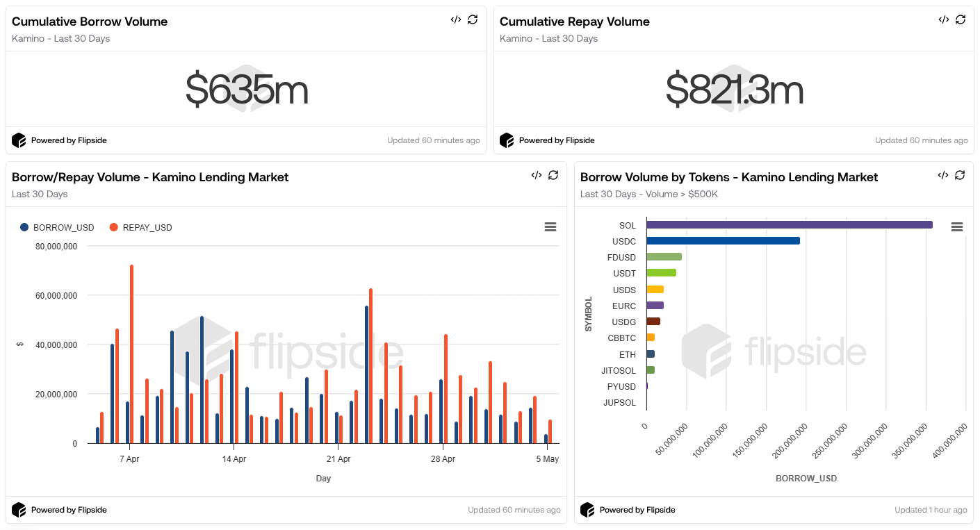
Task: Click Powered by Flipside under Cumulative Borrow
Action: click(68, 140)
